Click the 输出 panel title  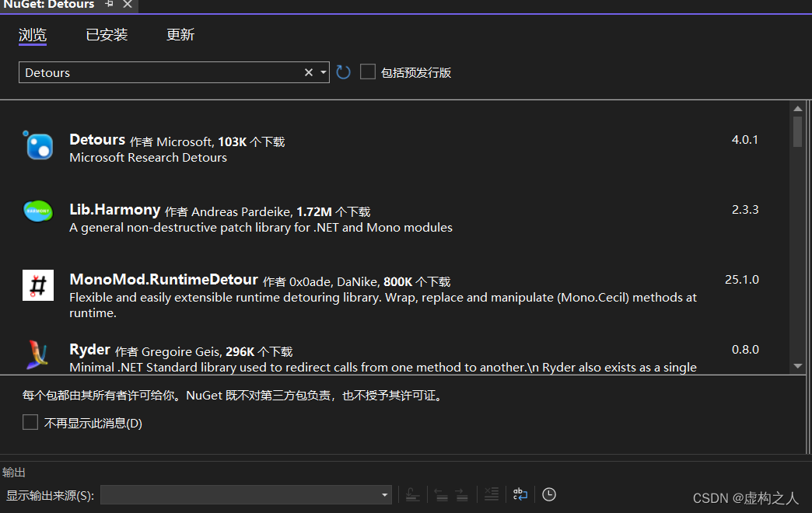coord(13,472)
